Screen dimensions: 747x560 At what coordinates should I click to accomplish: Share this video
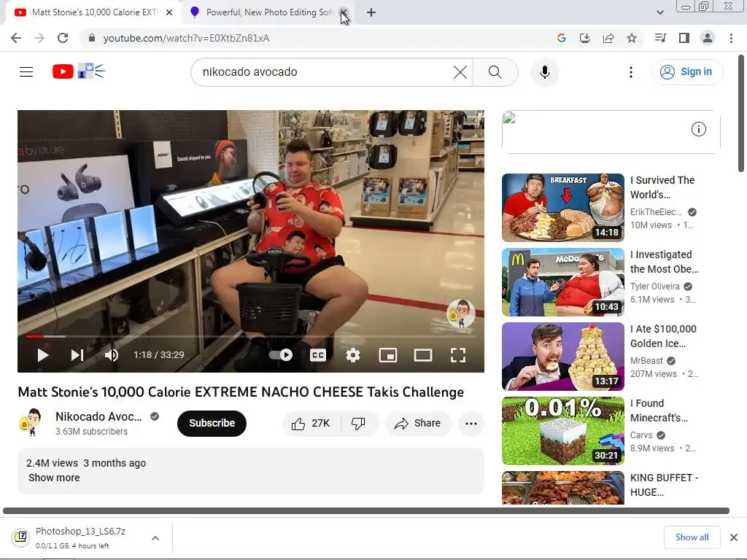[418, 424]
